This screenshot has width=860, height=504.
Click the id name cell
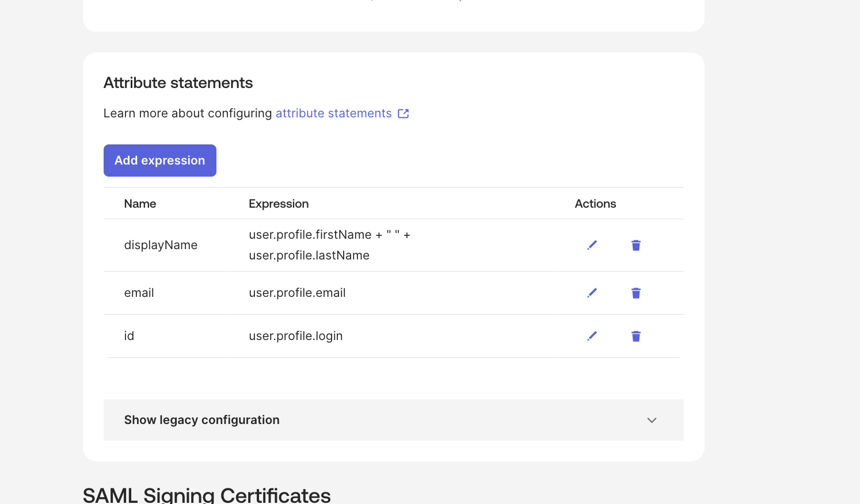point(129,336)
